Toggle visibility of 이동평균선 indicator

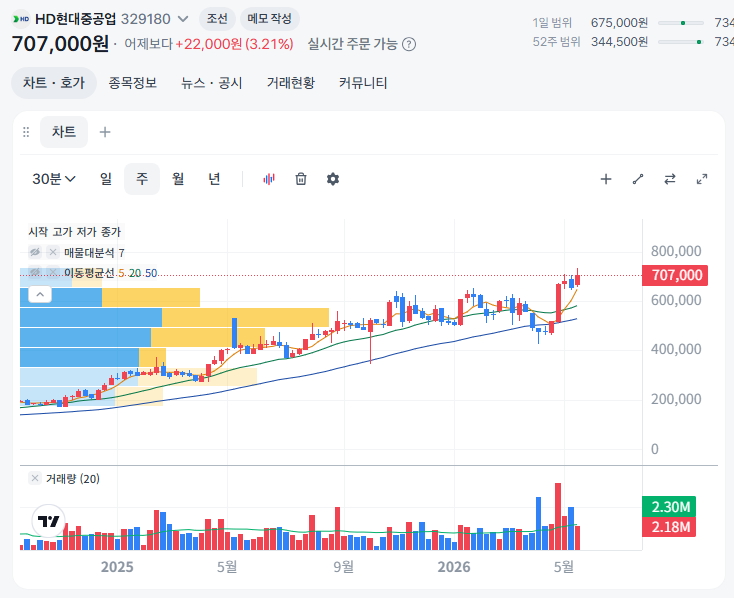(x=35, y=272)
